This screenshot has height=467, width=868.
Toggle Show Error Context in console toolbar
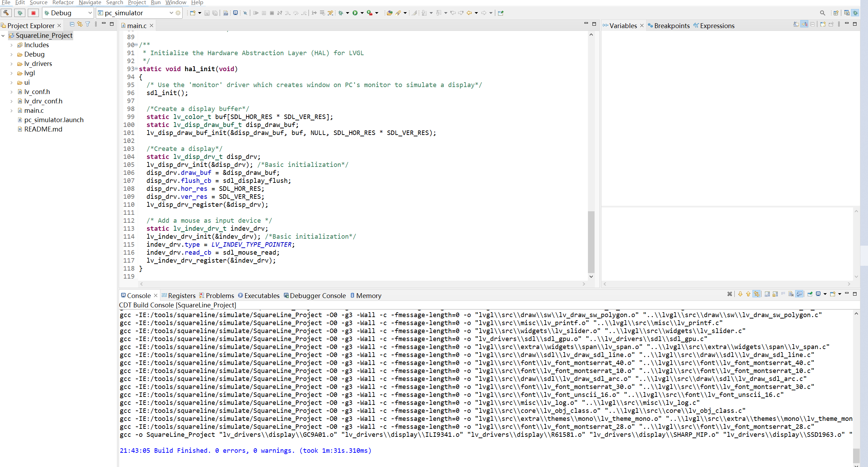coord(757,294)
